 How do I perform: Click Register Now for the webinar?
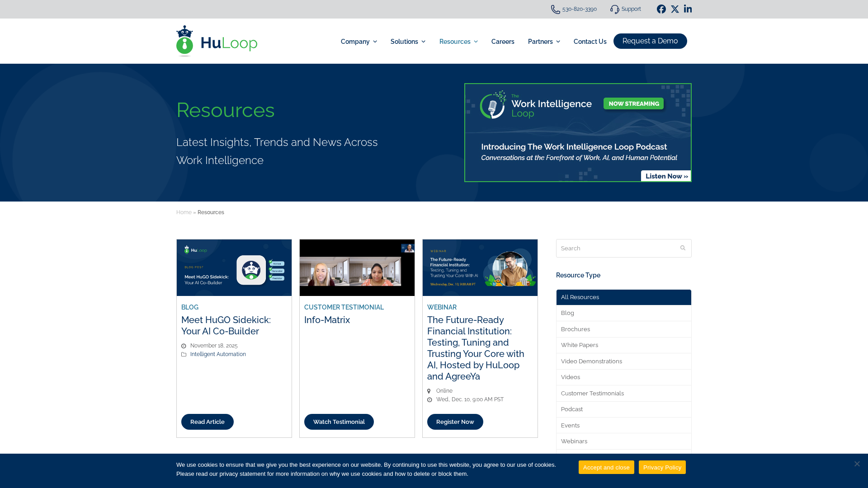(x=455, y=422)
